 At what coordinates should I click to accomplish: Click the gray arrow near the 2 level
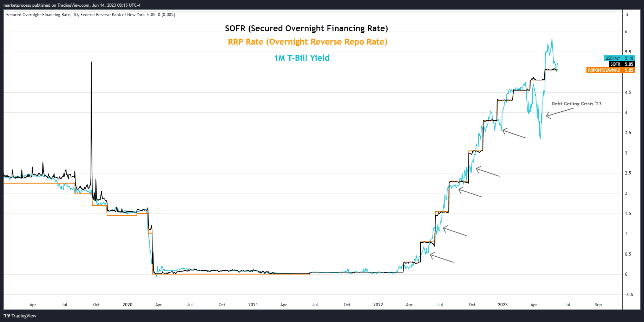tap(470, 193)
